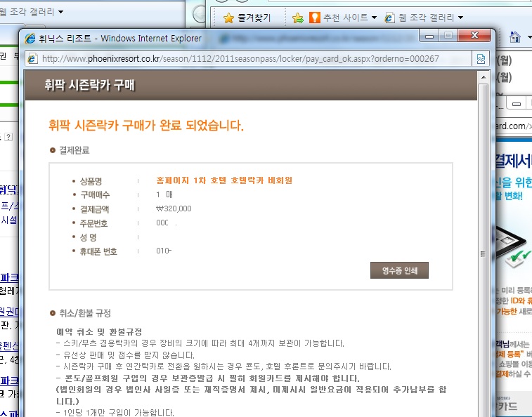The height and width of the screenshot is (417, 532).
Task: Click the 휘팍 시즌락카 구매 header title
Action: pyautogui.click(x=89, y=85)
